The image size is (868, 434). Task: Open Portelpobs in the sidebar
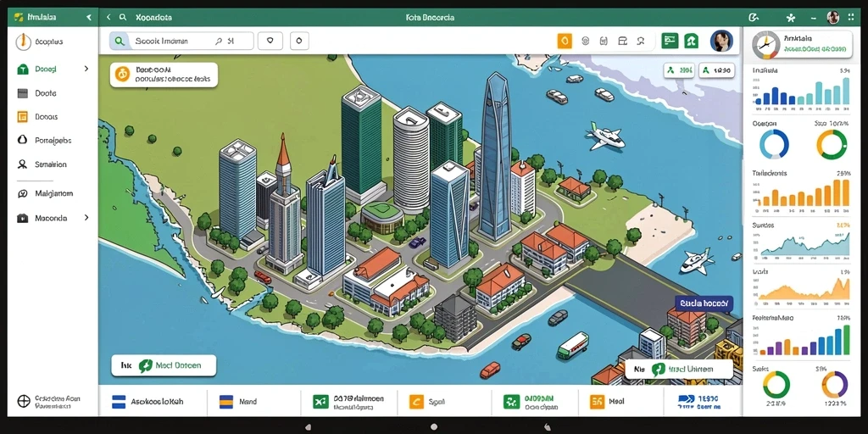(x=44, y=141)
